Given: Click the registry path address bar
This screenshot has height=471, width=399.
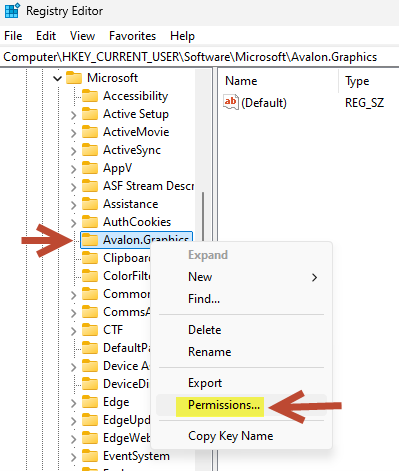Looking at the screenshot, I should click(199, 57).
